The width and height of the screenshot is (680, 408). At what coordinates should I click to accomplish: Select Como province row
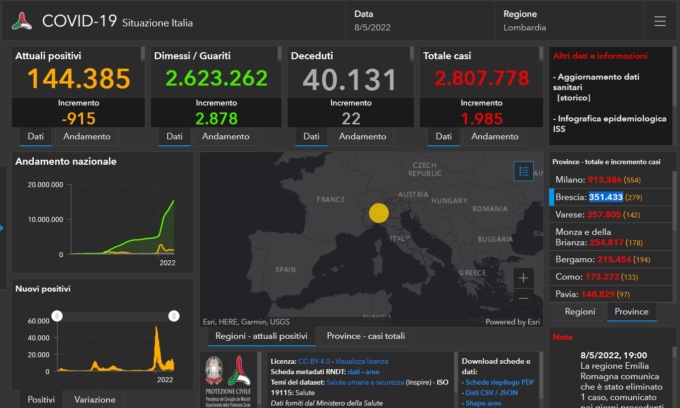coord(611,277)
